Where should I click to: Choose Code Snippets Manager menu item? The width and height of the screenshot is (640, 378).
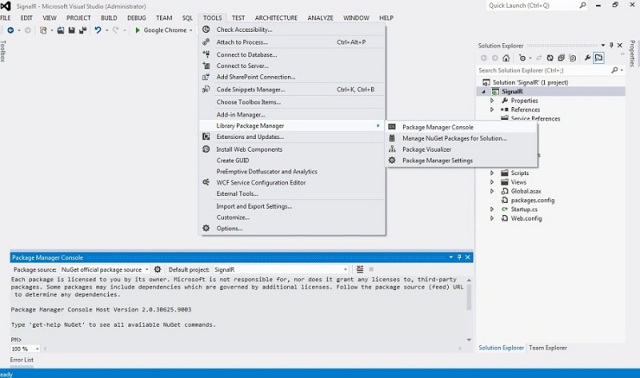coord(292,89)
